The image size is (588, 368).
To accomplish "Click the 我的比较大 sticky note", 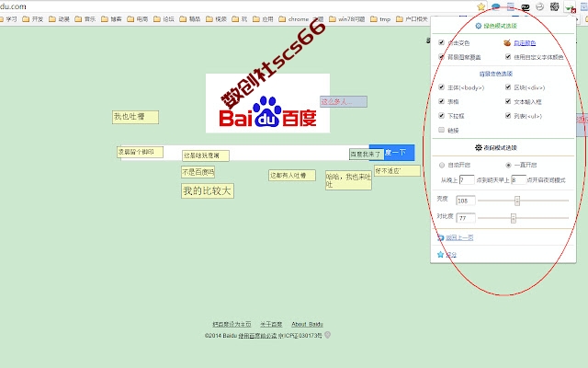I will pos(208,190).
